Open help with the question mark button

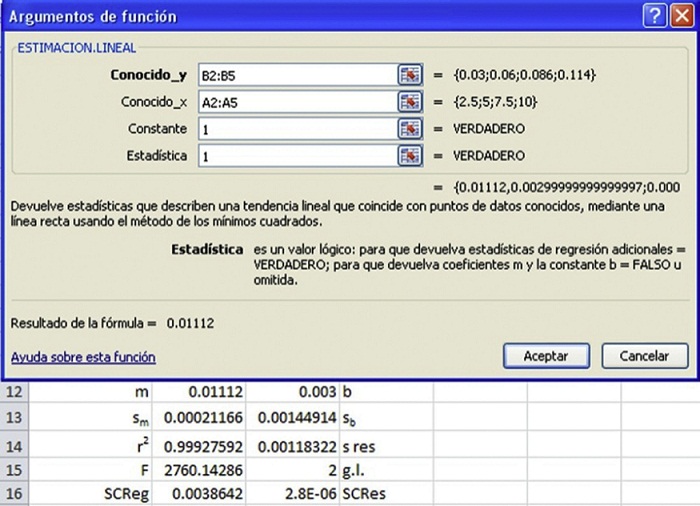pyautogui.click(x=655, y=16)
